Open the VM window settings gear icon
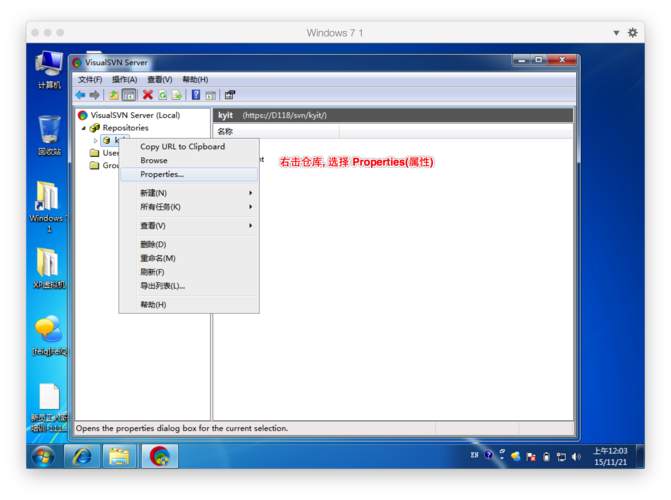The width and height of the screenshot is (671, 500). tap(632, 33)
